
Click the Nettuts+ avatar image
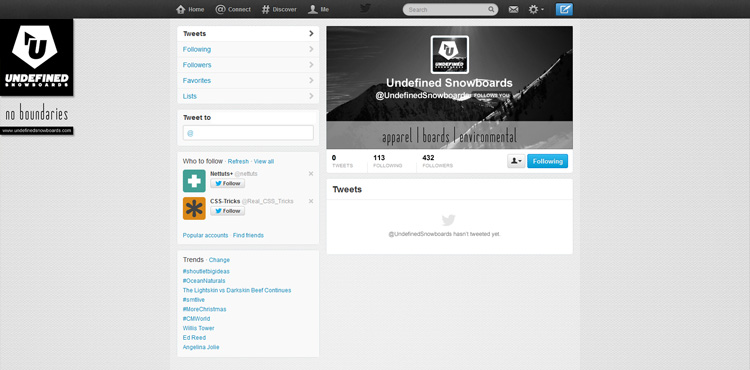(x=194, y=181)
